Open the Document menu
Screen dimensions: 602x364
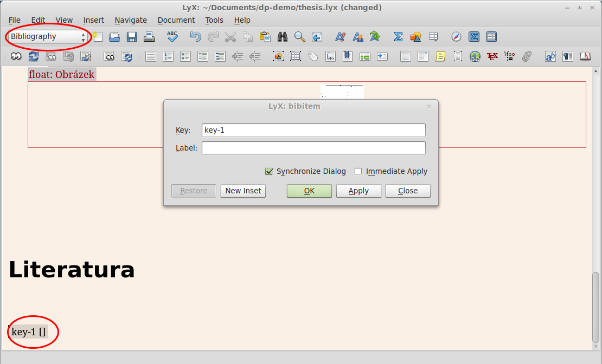[x=176, y=20]
